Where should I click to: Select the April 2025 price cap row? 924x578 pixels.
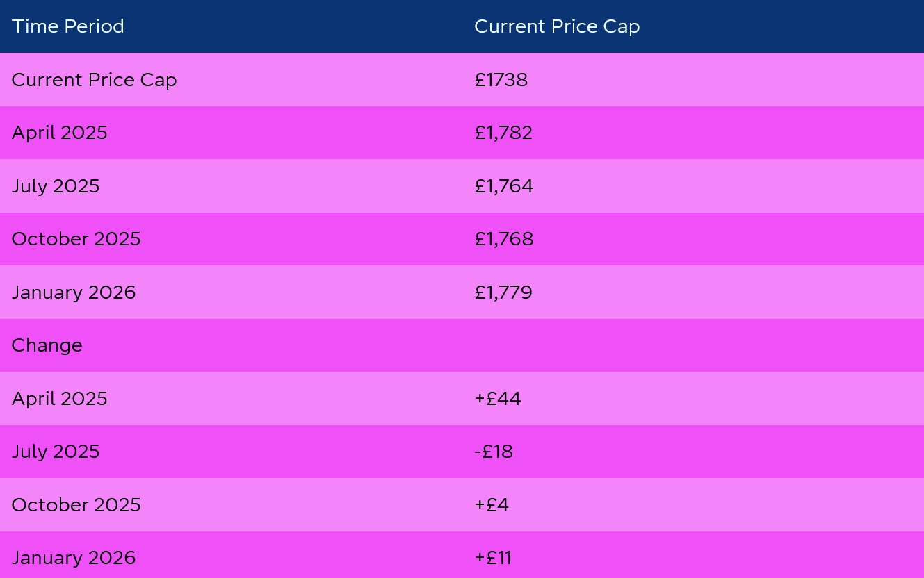(x=462, y=133)
